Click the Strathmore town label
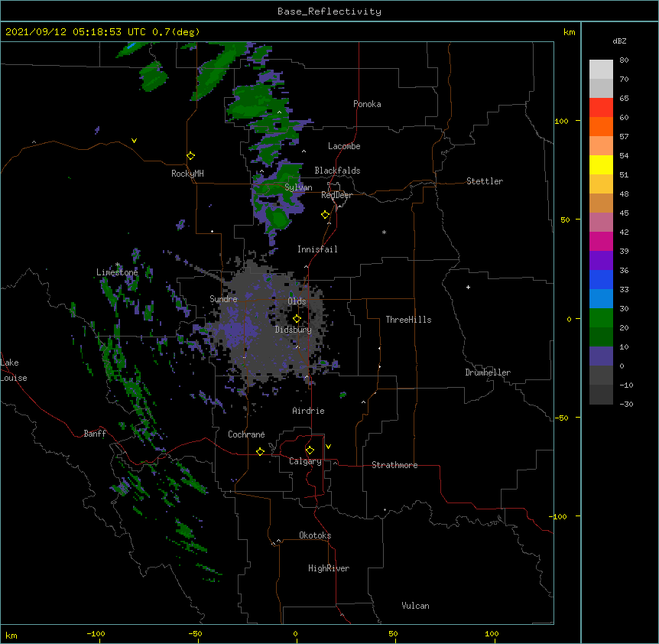The width and height of the screenshot is (659, 644). [394, 465]
